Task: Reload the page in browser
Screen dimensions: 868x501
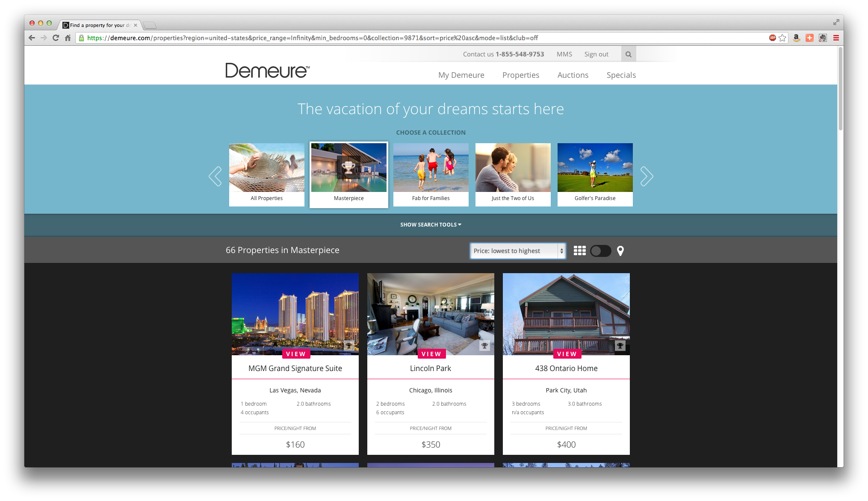Action: (x=56, y=38)
